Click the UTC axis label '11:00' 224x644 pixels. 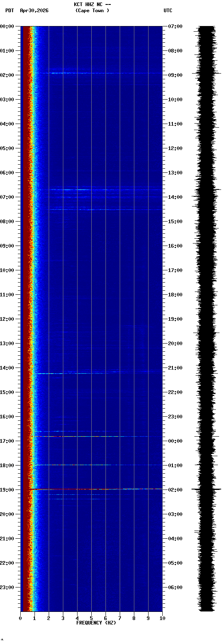pos(175,124)
